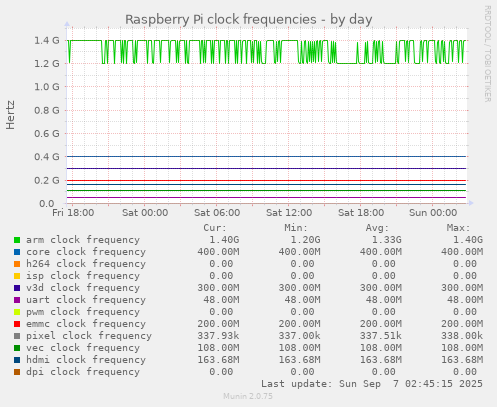Click the 'h264 clock frequency' legend label
This screenshot has height=407, width=497.
click(86, 264)
